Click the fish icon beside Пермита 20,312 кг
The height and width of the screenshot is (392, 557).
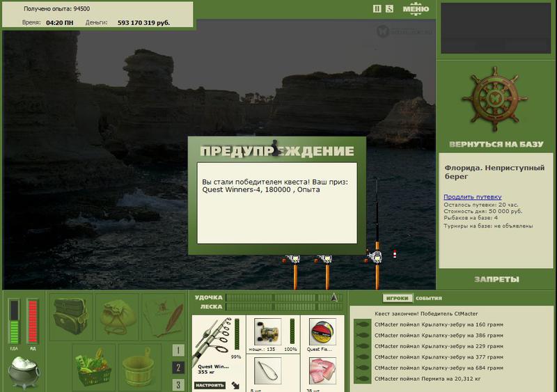pos(362,379)
